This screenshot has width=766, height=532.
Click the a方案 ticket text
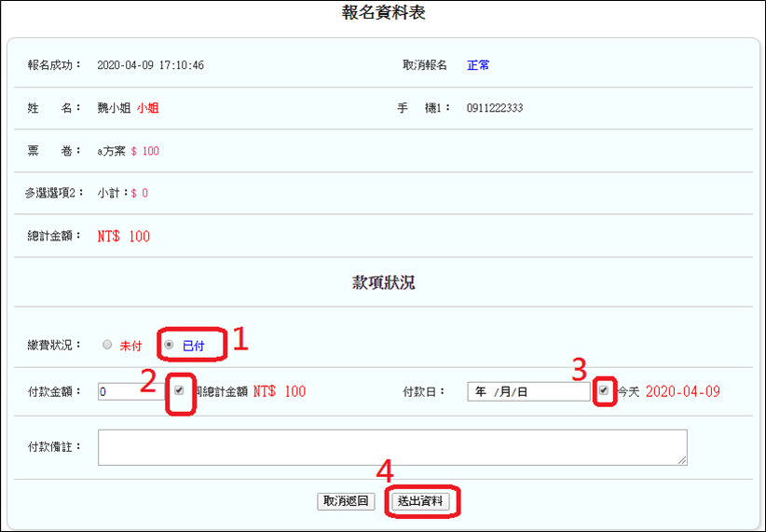click(x=111, y=151)
